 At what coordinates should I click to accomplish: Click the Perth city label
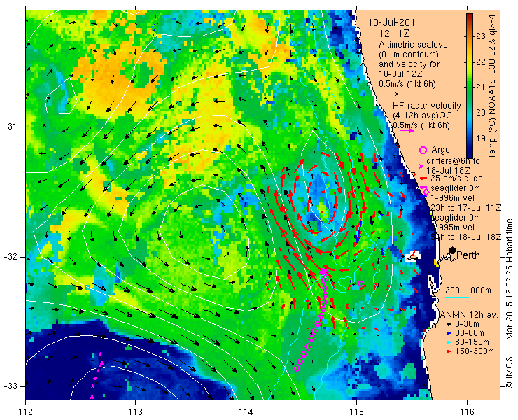[468, 255]
